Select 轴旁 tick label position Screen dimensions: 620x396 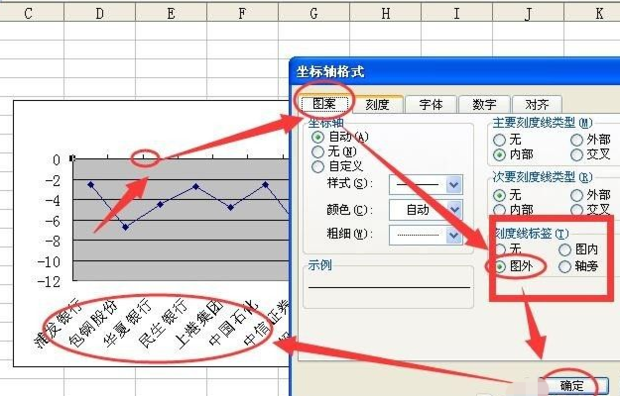pos(565,267)
